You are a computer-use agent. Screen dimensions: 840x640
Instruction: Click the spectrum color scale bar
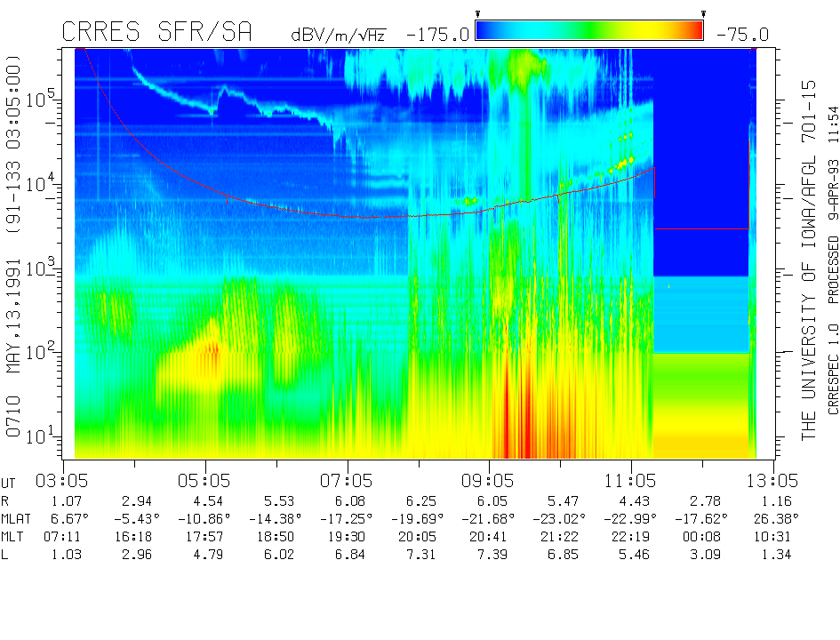(x=589, y=31)
